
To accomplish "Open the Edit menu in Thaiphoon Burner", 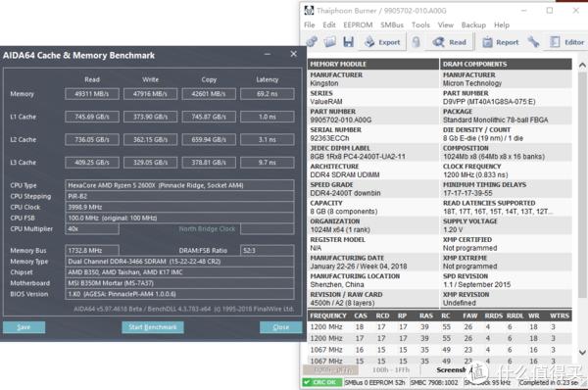I will 329,25.
